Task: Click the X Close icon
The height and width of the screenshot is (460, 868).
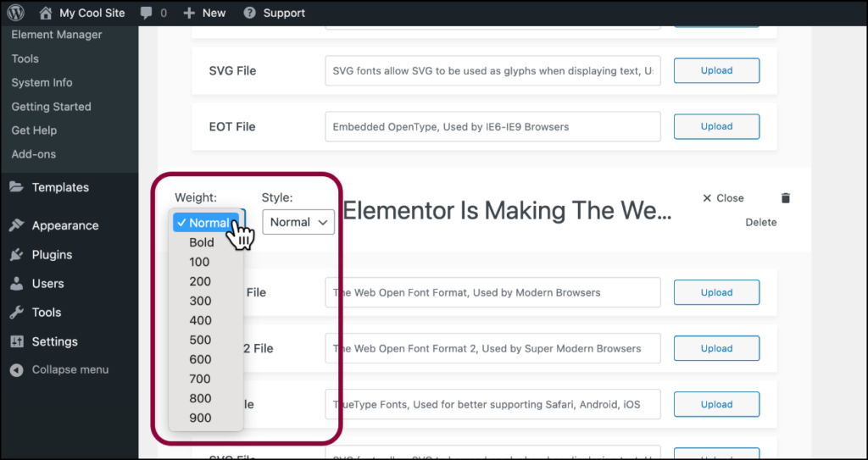Action: (706, 198)
